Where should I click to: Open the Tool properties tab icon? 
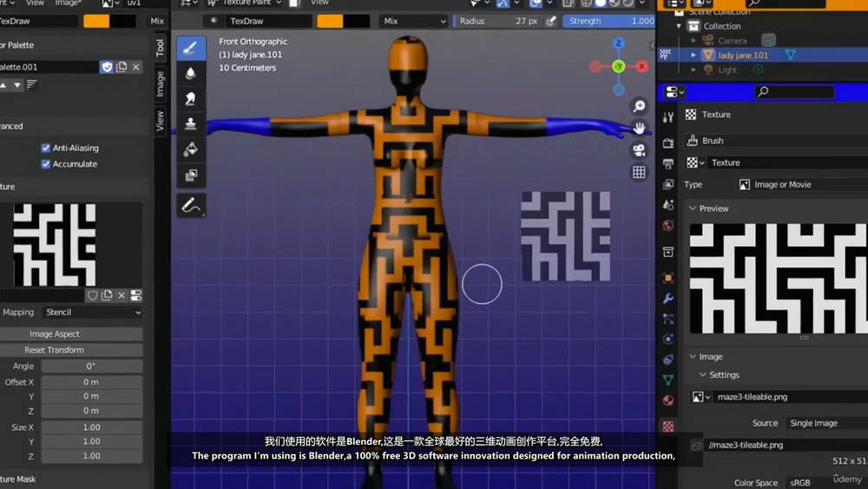(668, 117)
